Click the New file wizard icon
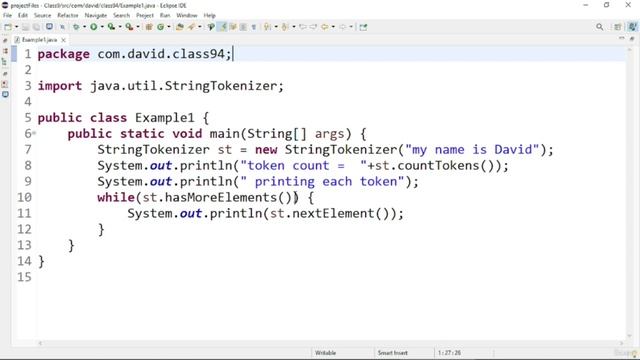Image resolution: width=640 pixels, height=360 pixels. click(x=8, y=27)
